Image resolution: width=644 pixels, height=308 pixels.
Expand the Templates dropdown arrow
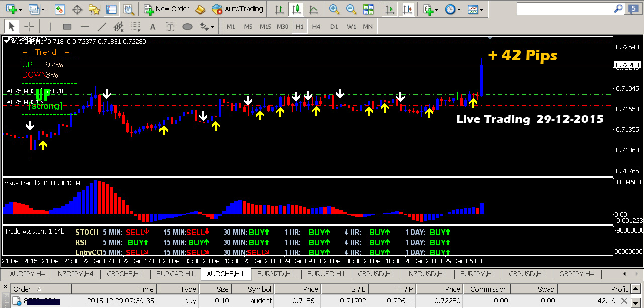point(482,9)
